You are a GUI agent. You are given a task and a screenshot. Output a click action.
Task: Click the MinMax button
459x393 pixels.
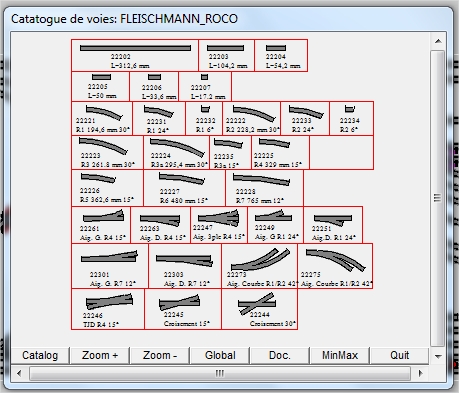[x=340, y=355]
